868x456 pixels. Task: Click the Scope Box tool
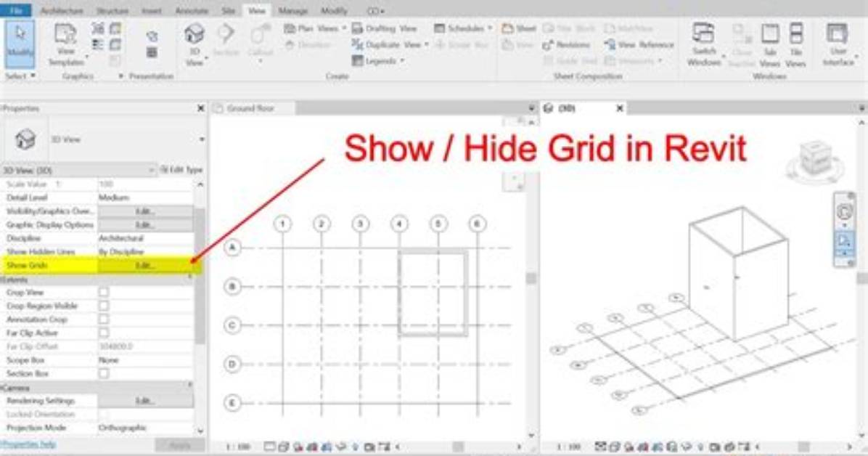pyautogui.click(x=462, y=45)
